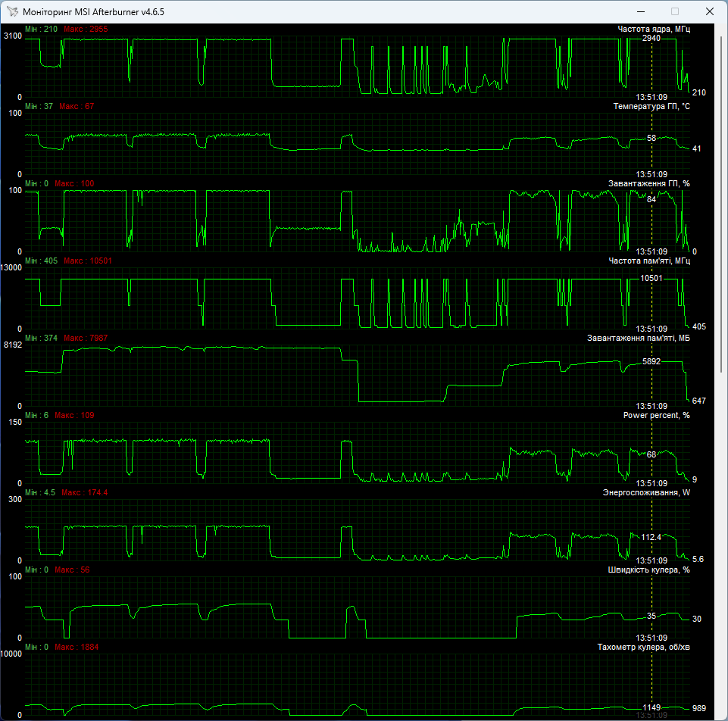The height and width of the screenshot is (721, 728).
Task: Click the current value 30 beside fan speed graph
Action: pos(697,619)
